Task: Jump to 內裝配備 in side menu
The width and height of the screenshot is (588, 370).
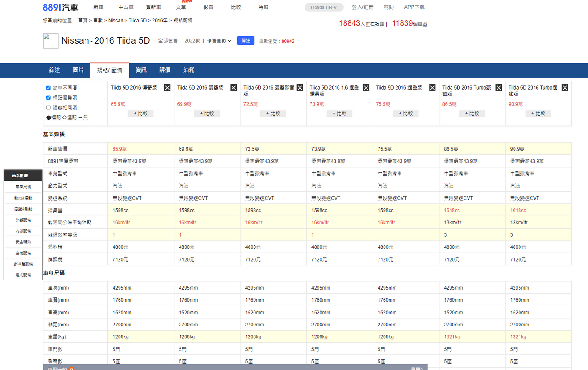Action: pyautogui.click(x=23, y=231)
